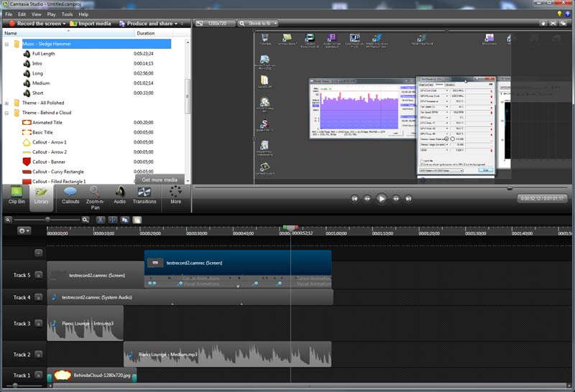
Task: Click the BehindaCloud thumbnail on Track 1
Action: point(63,375)
